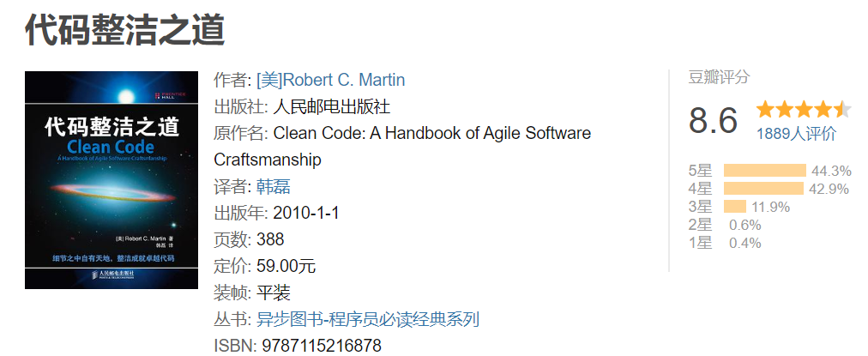Click the publication date 2010-1-1
The width and height of the screenshot is (868, 356).
(305, 213)
